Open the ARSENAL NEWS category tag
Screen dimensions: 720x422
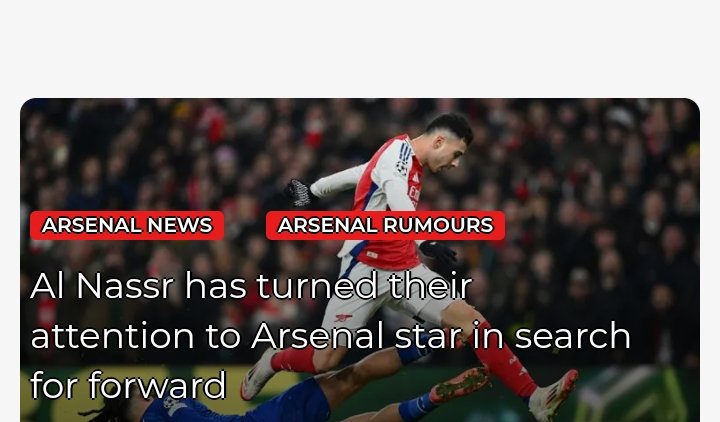click(127, 225)
